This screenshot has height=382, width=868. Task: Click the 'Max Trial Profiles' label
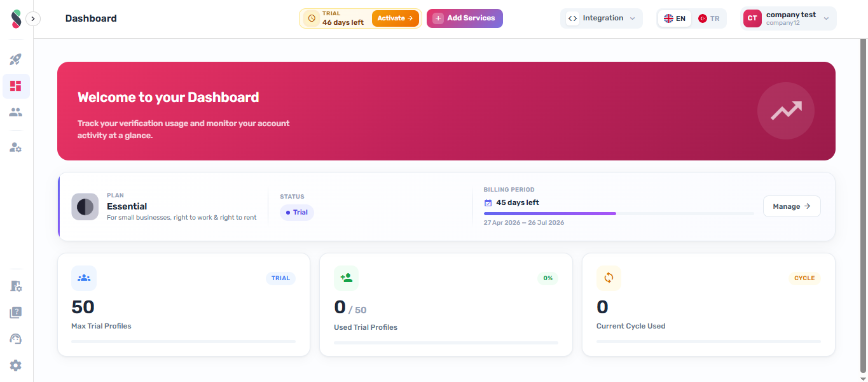[x=101, y=326]
